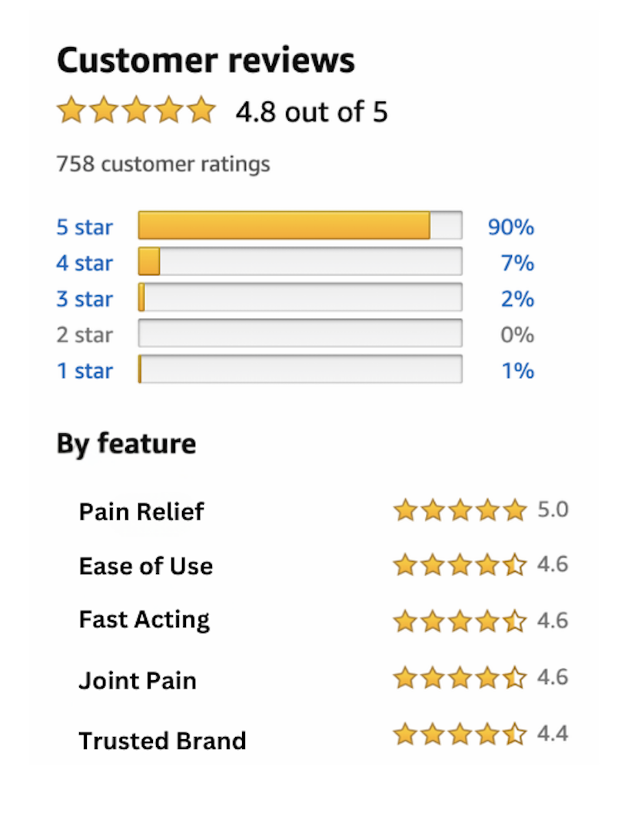Open the 1 star reviews link
The height and width of the screenshot is (813, 644).
pos(85,371)
